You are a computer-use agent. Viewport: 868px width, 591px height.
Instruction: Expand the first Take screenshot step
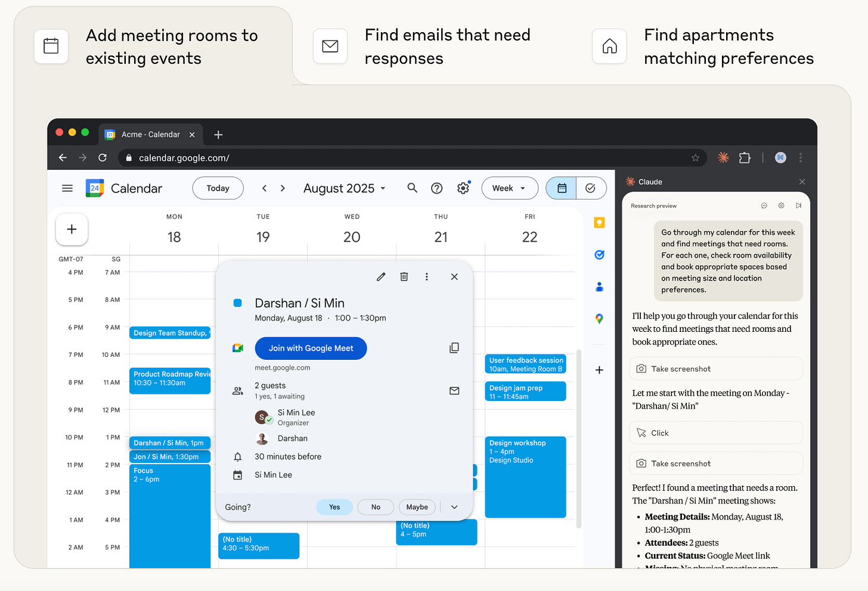[716, 369]
